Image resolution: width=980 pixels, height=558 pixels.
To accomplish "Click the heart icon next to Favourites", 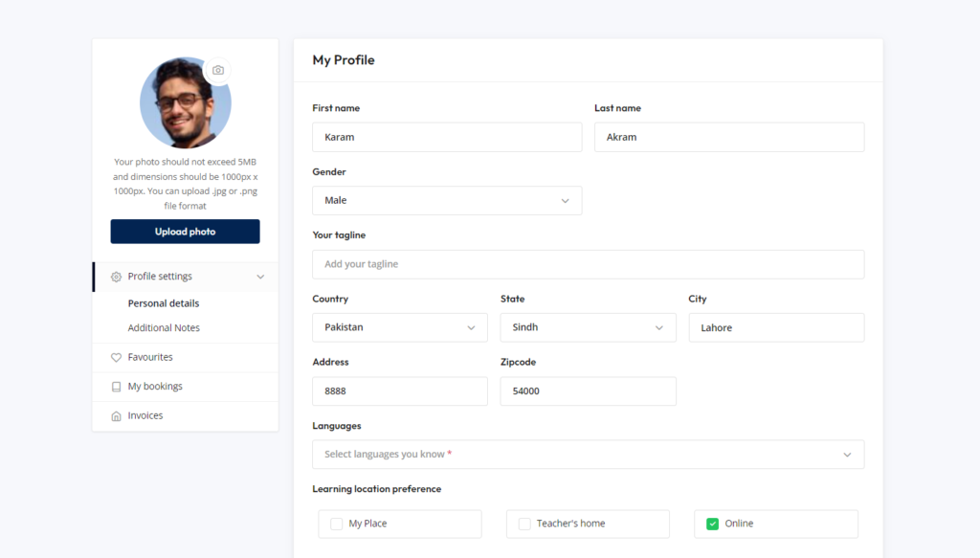I will [x=116, y=357].
